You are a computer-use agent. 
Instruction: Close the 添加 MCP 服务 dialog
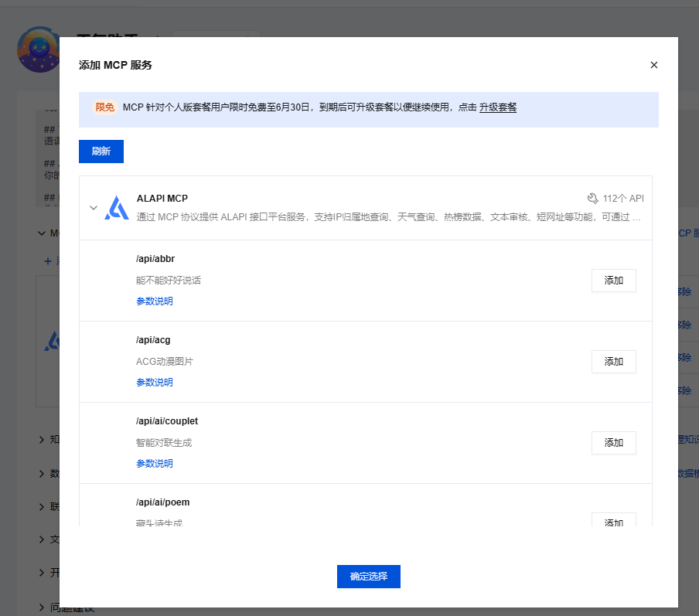[654, 65]
